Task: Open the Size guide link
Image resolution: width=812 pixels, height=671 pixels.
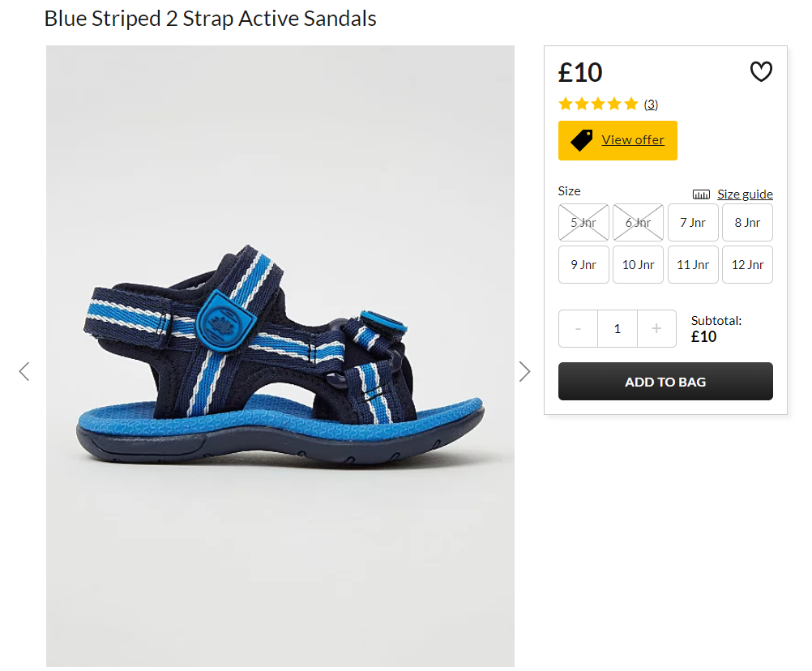Action: tap(745, 194)
